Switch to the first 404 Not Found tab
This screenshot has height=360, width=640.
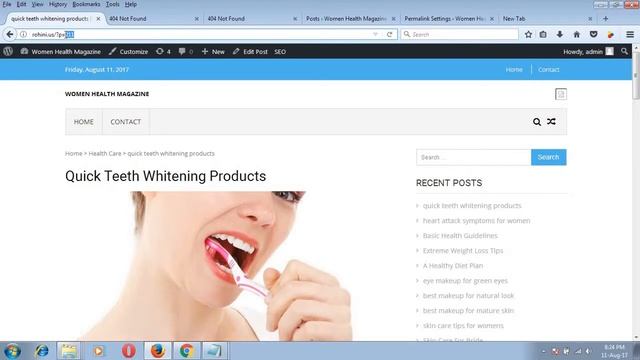(153, 19)
